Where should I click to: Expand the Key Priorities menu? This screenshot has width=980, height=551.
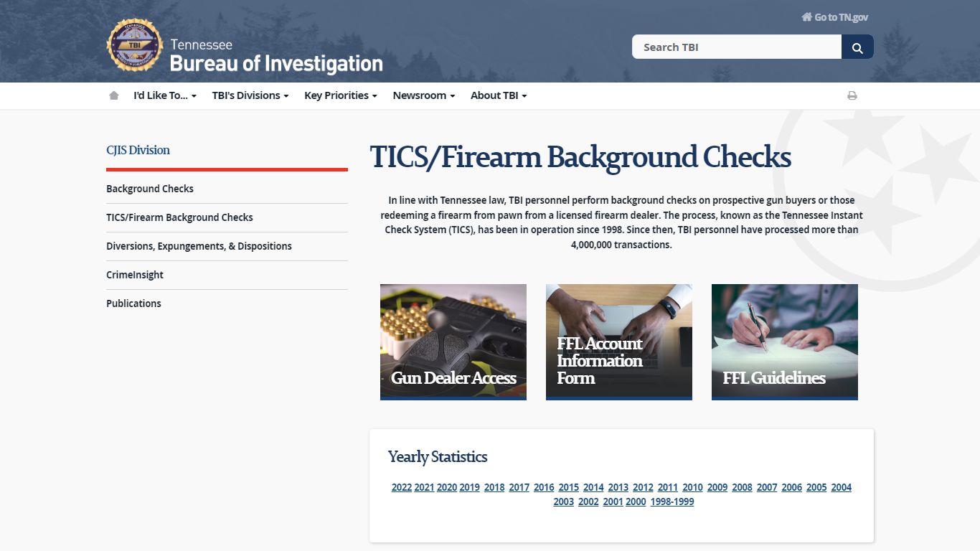341,95
